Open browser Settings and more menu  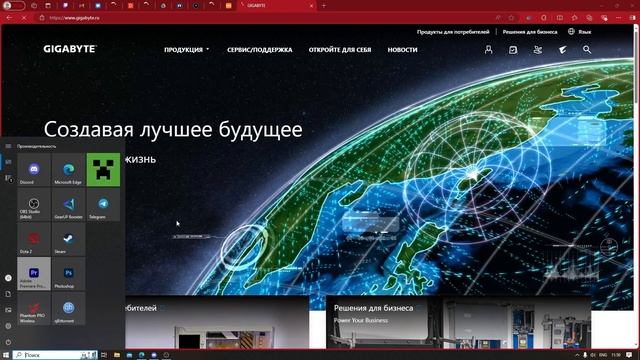click(619, 18)
